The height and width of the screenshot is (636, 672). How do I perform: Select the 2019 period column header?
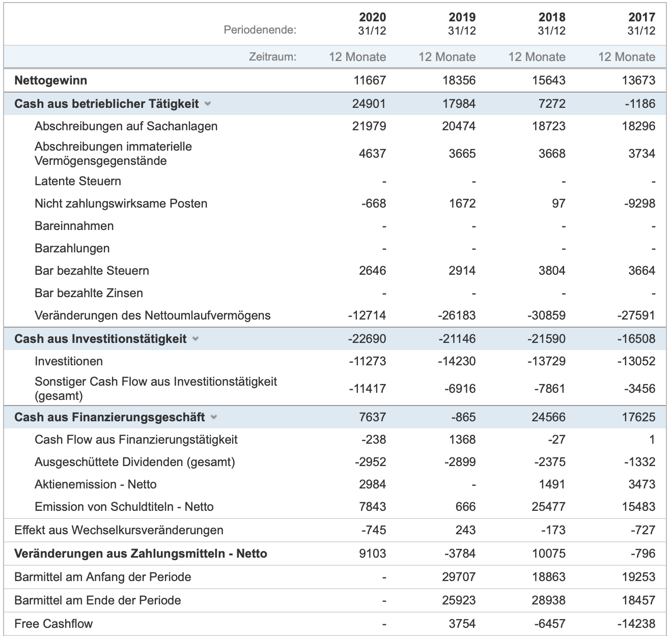click(462, 24)
